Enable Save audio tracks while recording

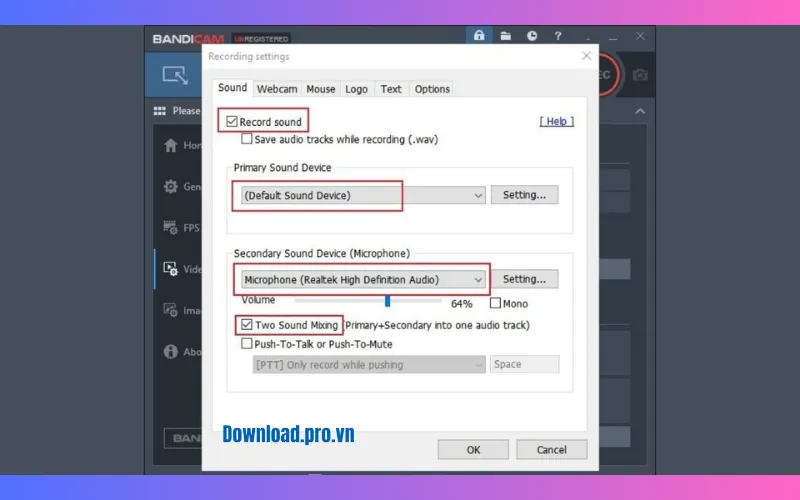tap(247, 139)
